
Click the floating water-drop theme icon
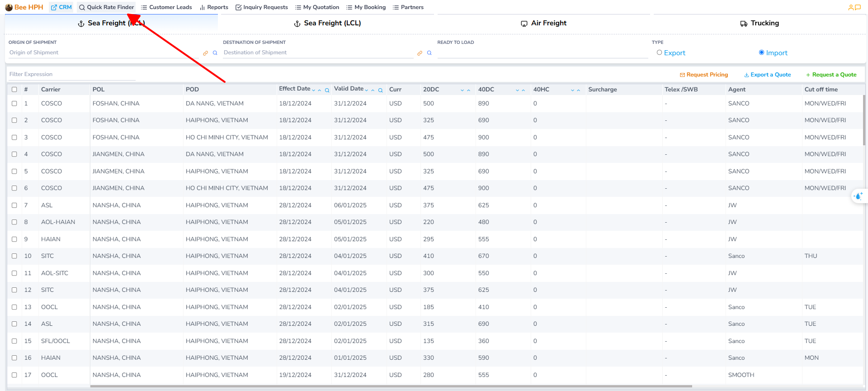tap(858, 196)
